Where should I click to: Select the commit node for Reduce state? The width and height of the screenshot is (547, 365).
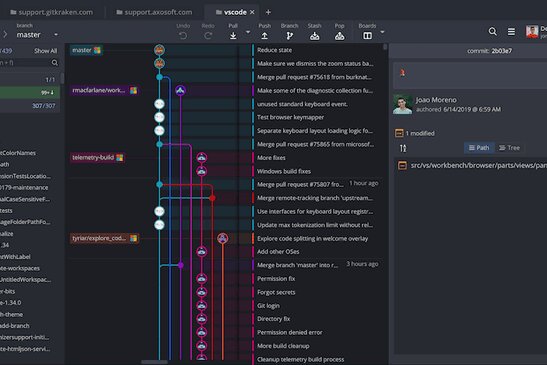coord(159,50)
